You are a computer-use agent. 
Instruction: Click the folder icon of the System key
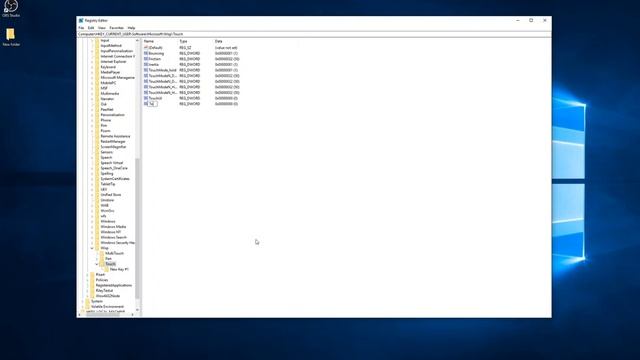click(x=87, y=301)
